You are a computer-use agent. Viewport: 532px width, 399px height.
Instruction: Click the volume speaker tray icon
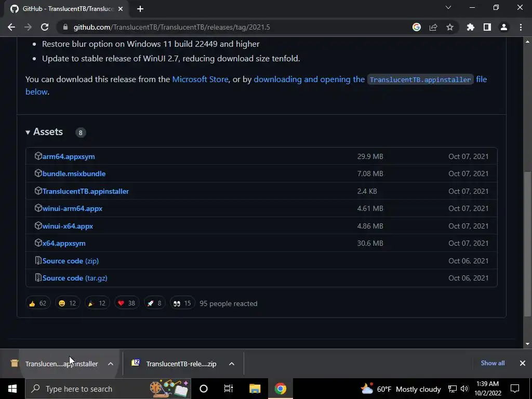pos(464,389)
